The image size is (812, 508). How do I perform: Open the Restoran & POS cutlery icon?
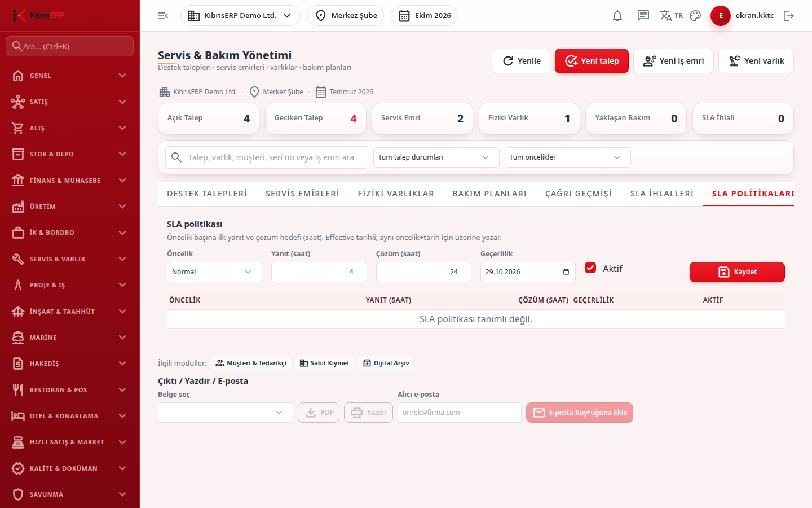tap(18, 390)
